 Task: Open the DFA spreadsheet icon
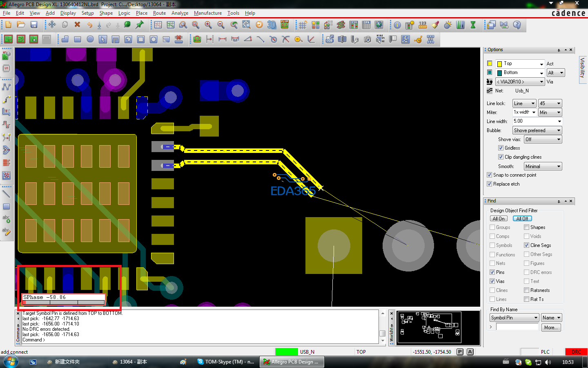coord(366,25)
